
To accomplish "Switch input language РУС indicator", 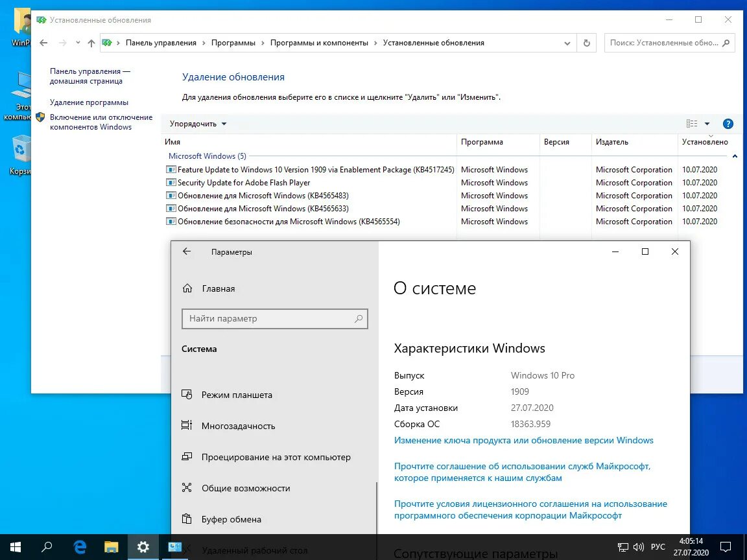I will point(658,547).
